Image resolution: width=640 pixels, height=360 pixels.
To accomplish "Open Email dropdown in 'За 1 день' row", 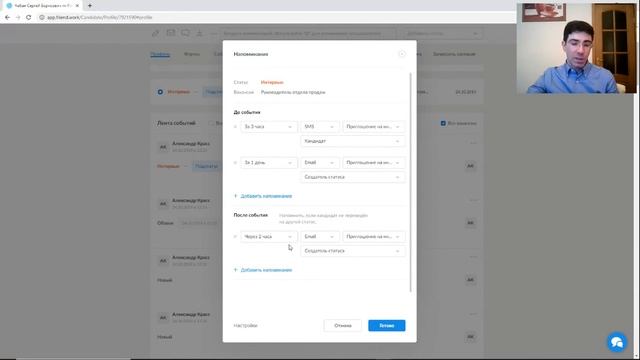I will (320, 163).
